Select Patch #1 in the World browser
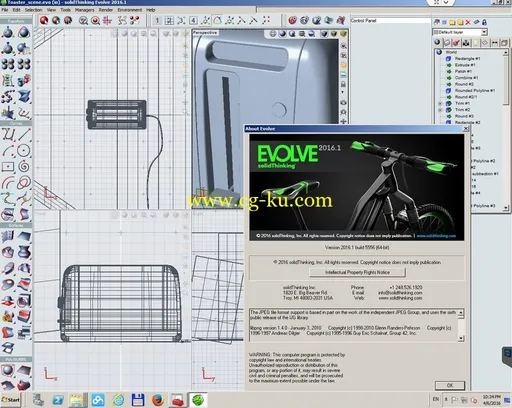The height and width of the screenshot is (408, 512). pos(463,71)
